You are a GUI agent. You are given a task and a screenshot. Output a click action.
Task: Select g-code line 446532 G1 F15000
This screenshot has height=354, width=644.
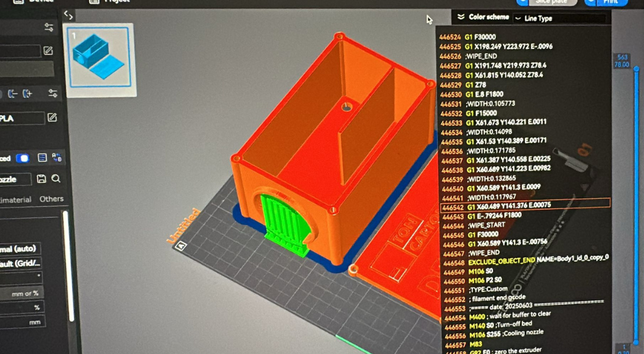[x=469, y=114]
